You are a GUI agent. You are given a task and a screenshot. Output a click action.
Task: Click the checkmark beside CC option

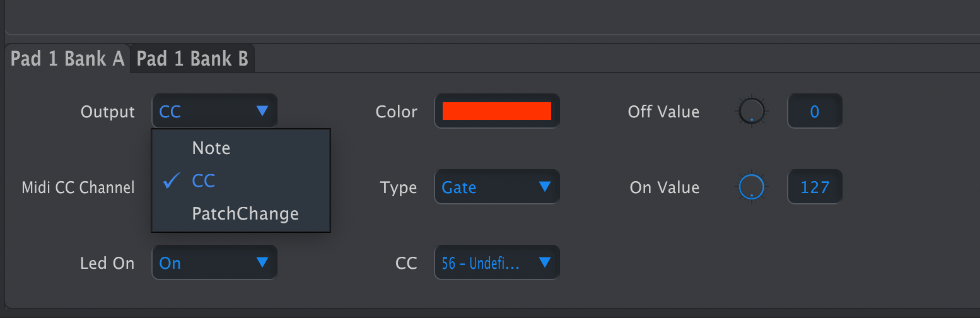point(172,181)
